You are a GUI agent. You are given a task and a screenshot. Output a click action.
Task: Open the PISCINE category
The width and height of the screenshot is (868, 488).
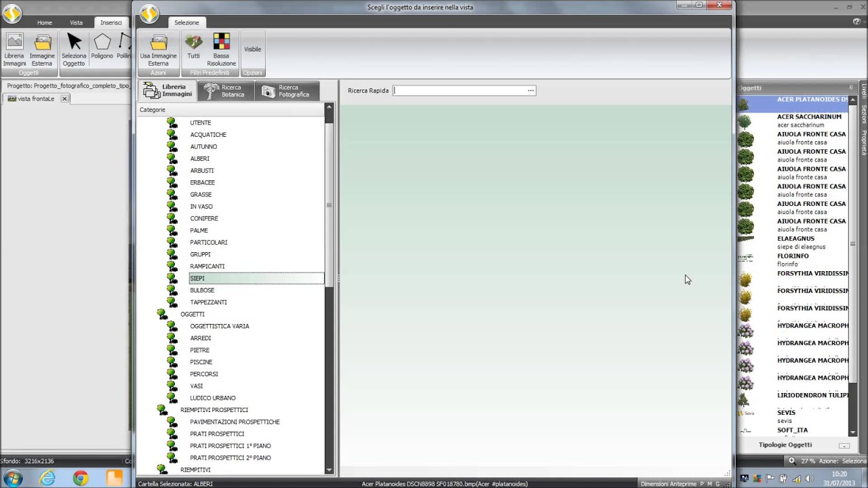(x=201, y=362)
